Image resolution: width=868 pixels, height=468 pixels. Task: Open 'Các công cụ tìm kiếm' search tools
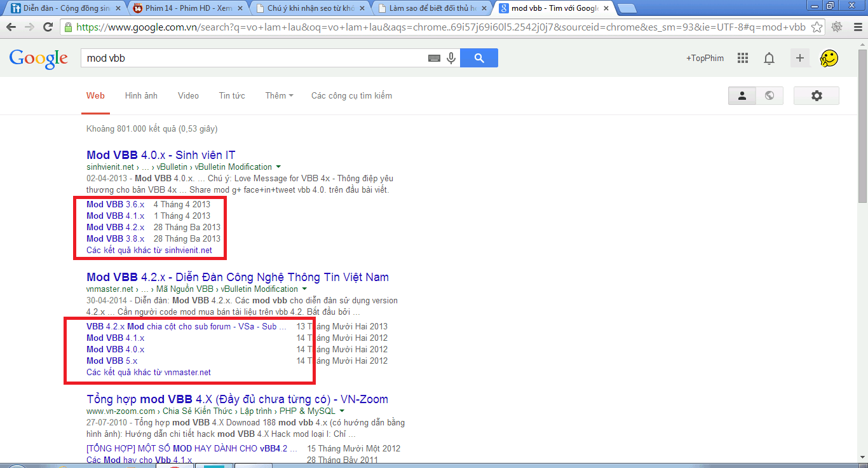351,95
